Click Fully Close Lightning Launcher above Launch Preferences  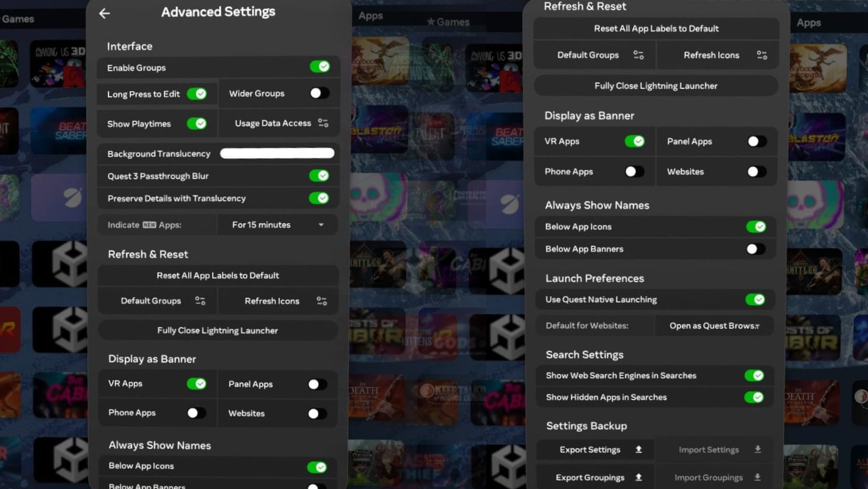point(656,85)
